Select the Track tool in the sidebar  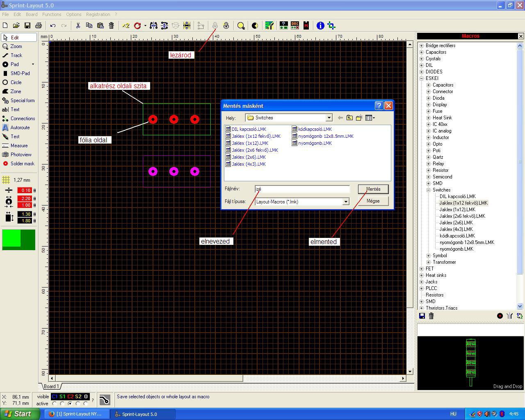point(16,55)
